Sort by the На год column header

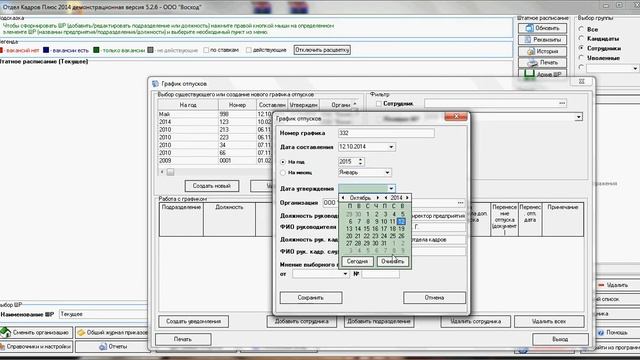click(x=188, y=105)
